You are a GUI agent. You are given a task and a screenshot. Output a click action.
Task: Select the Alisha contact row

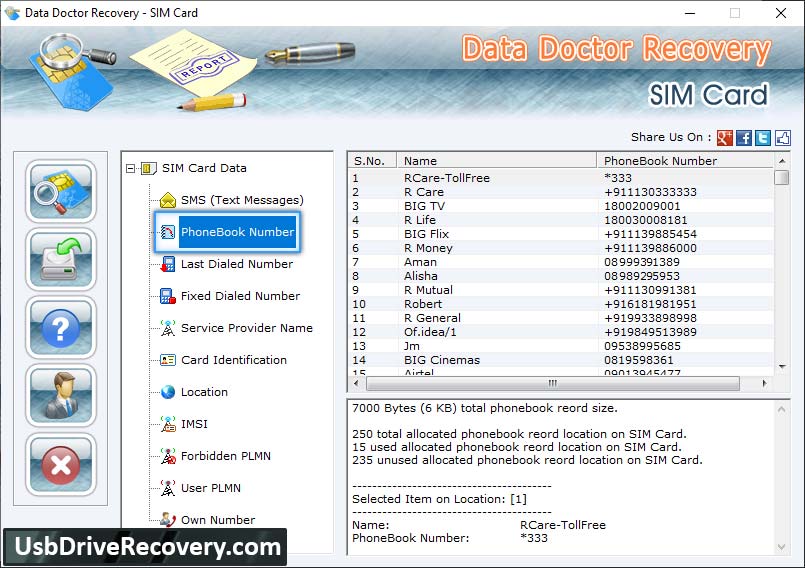561,276
